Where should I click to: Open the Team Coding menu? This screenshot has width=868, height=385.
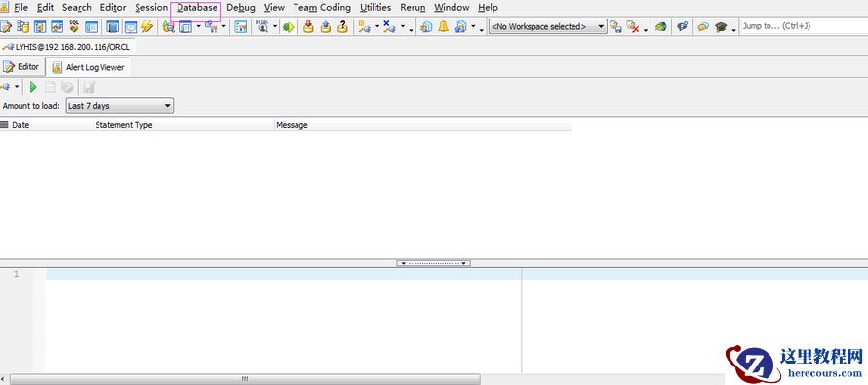point(322,7)
